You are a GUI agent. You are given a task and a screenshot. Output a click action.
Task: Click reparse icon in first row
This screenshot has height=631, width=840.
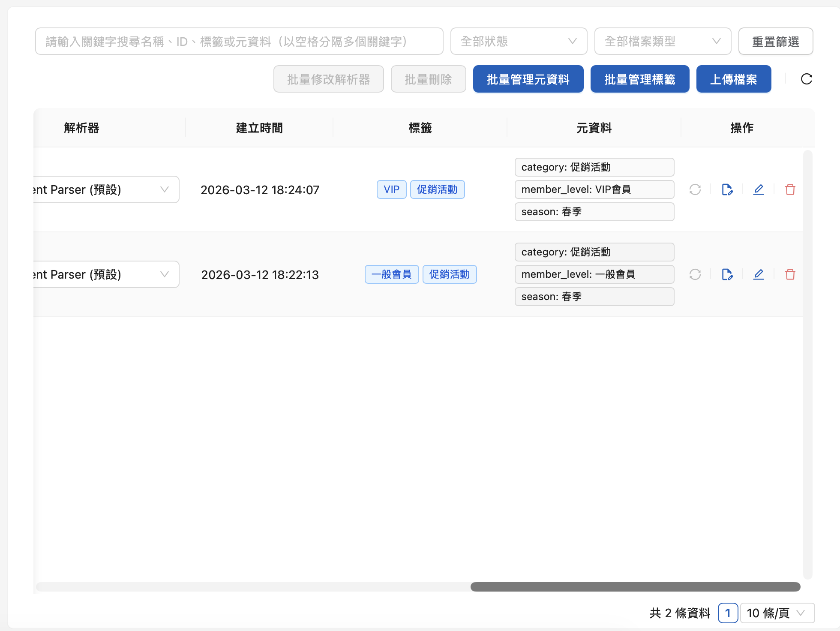click(695, 189)
